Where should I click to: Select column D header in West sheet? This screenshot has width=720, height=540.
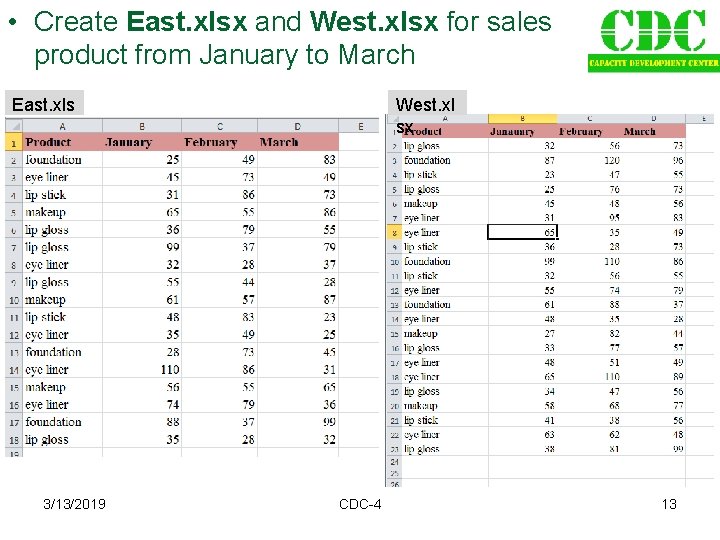[x=653, y=119]
